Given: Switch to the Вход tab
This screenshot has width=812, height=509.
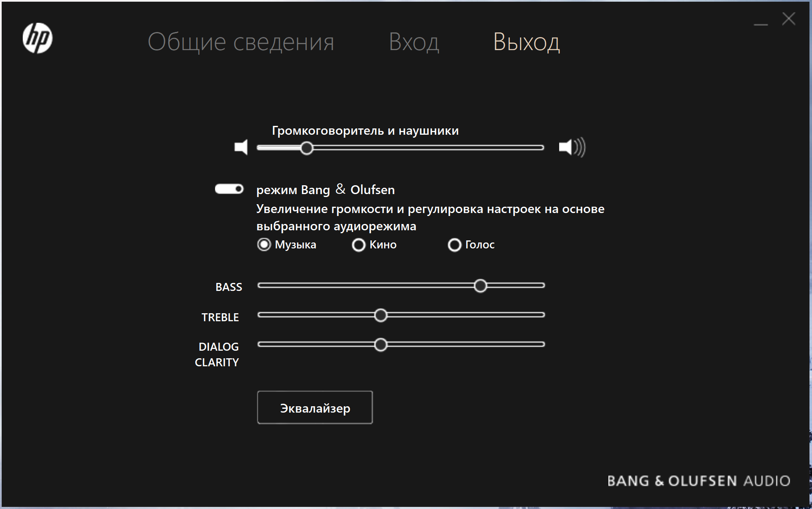Looking at the screenshot, I should (414, 42).
